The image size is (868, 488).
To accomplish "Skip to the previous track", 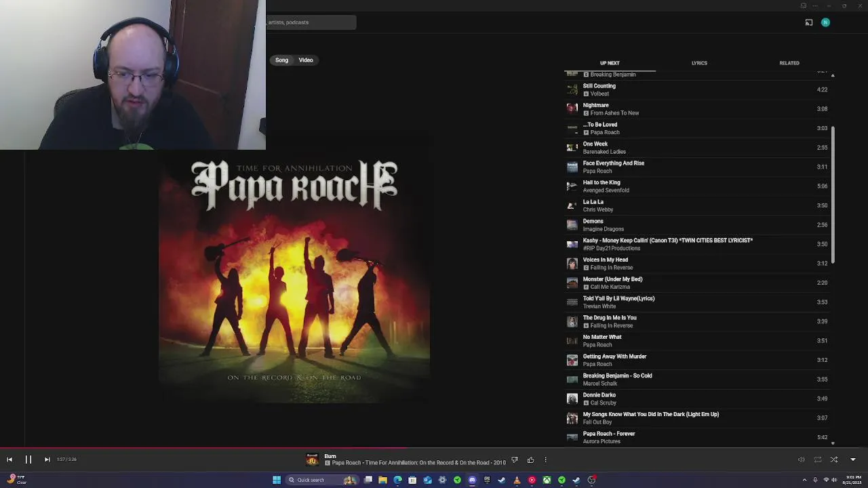I will point(9,460).
